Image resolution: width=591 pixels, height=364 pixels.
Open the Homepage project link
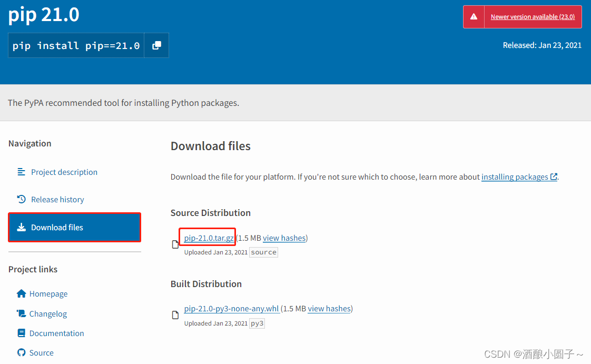[x=48, y=294]
